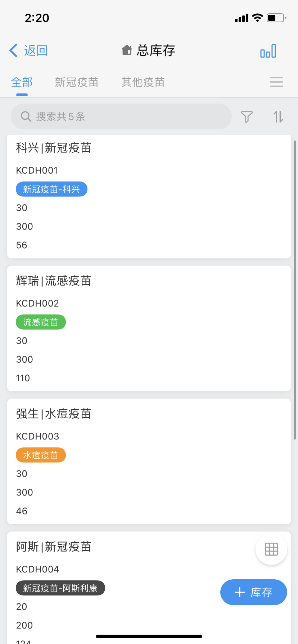The image size is (298, 644).
Task: Tap the home icon beside 总库存
Action: pos(127,50)
